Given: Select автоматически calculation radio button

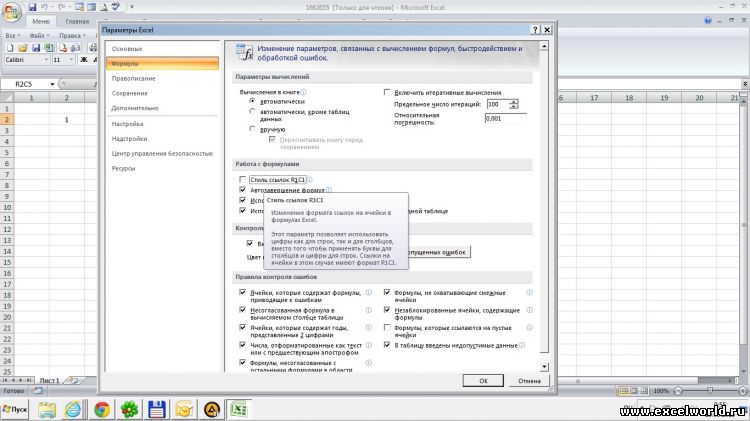Looking at the screenshot, I should 252,101.
